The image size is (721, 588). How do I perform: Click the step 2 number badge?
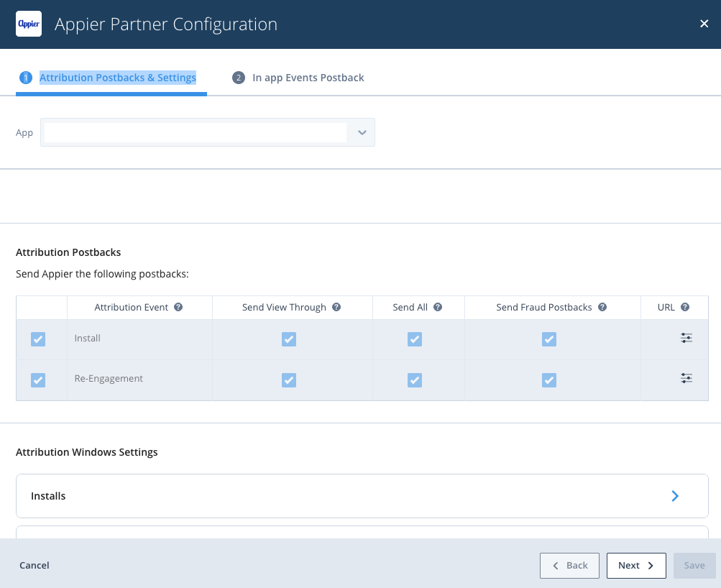pyautogui.click(x=238, y=78)
